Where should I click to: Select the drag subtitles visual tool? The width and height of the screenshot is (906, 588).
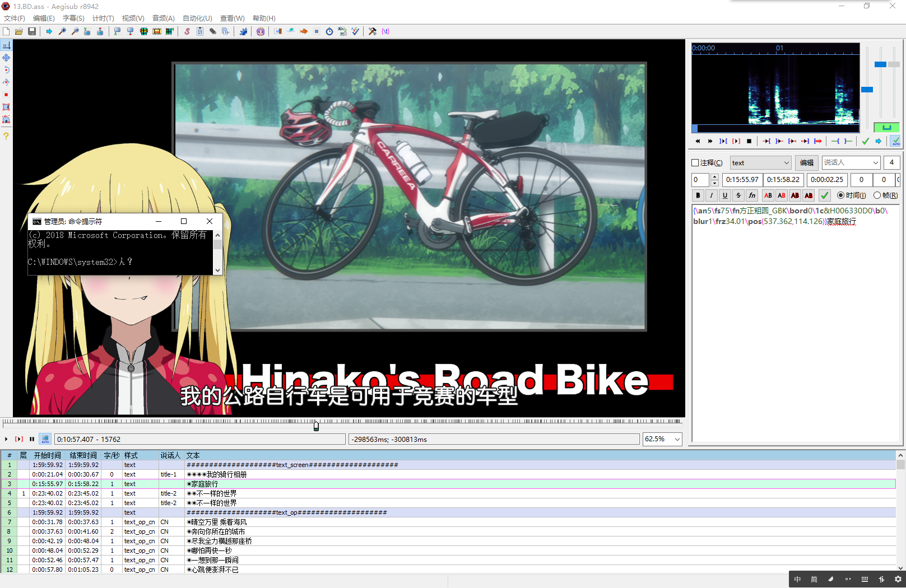pyautogui.click(x=6, y=58)
